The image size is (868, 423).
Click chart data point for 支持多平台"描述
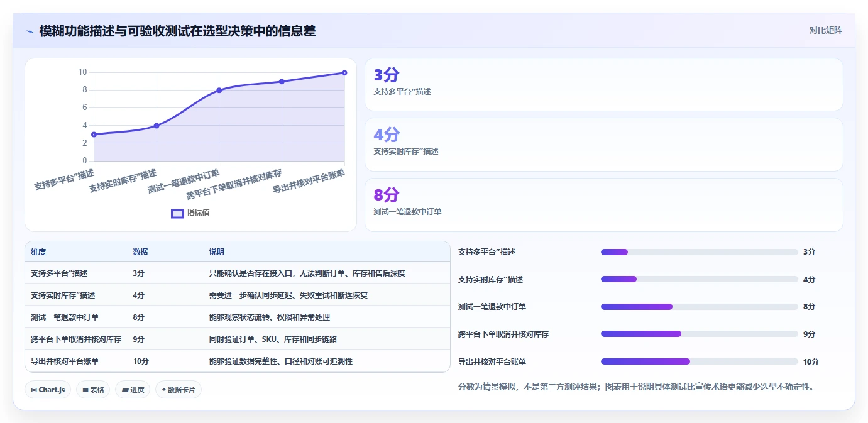click(94, 135)
